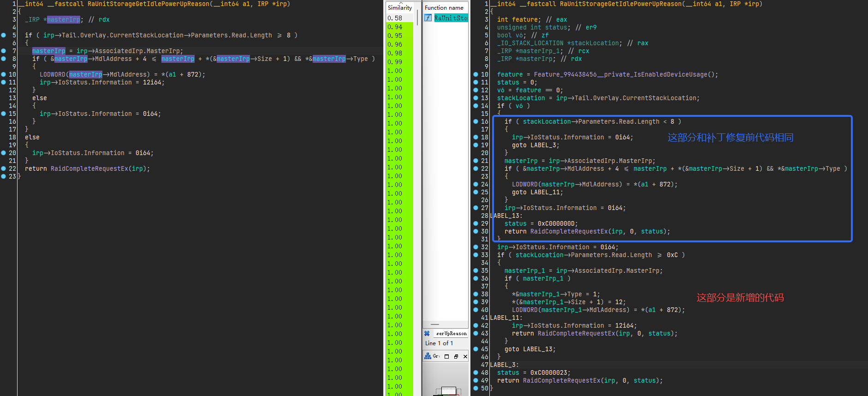The width and height of the screenshot is (868, 396).
Task: Toggle breakpoint dot on left pane line 22
Action: click(4, 168)
